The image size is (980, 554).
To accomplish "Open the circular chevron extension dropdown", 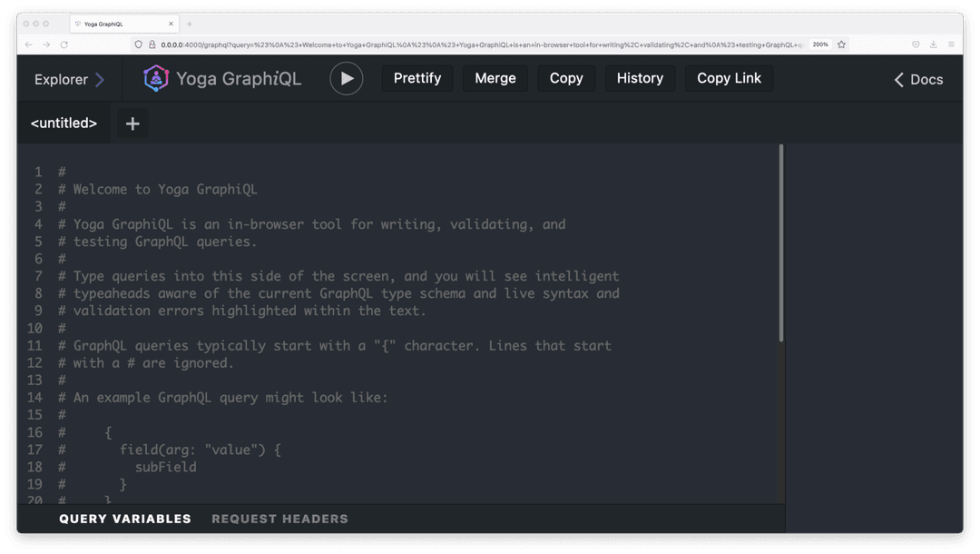I will click(x=915, y=44).
